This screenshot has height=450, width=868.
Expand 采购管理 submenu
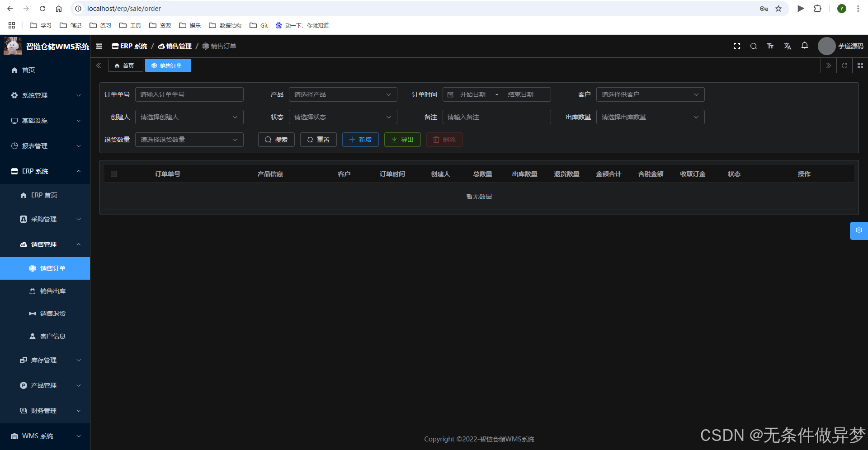coord(45,219)
